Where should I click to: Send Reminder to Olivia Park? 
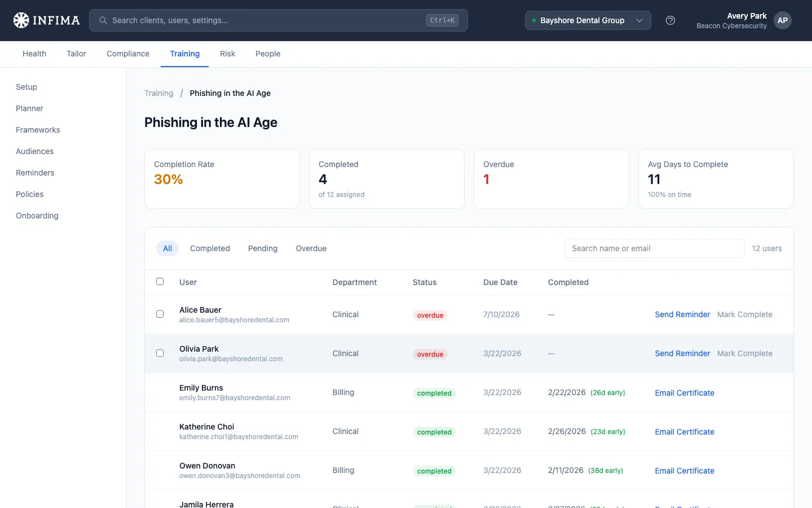682,353
